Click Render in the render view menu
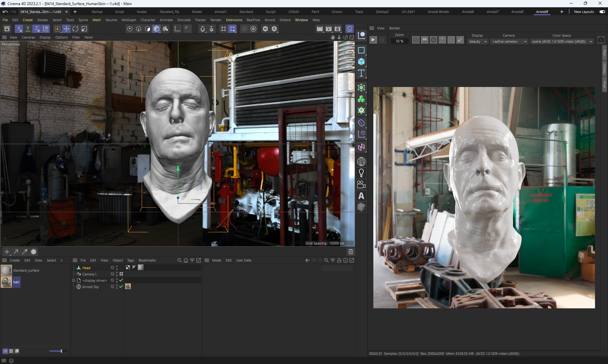 (x=394, y=28)
